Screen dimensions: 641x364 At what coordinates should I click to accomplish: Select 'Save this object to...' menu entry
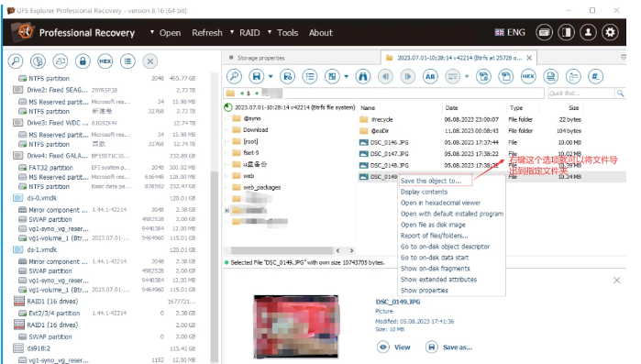click(x=431, y=181)
